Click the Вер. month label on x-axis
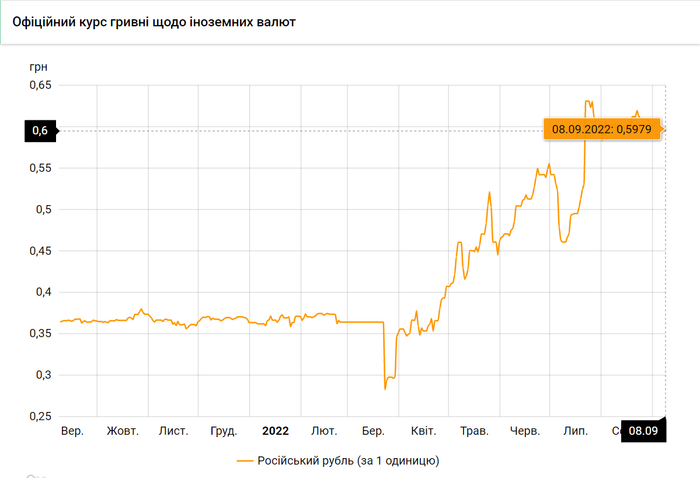700x478 pixels. point(72,431)
